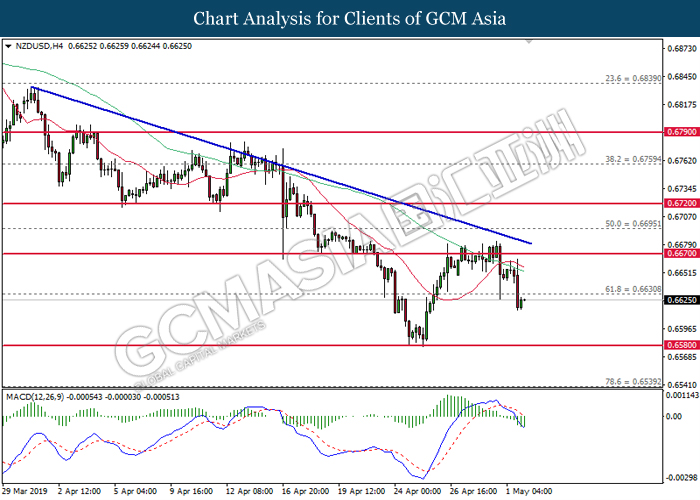Click the NZDUSD,H4 symbol label
This screenshot has height=500, width=700.
point(39,46)
